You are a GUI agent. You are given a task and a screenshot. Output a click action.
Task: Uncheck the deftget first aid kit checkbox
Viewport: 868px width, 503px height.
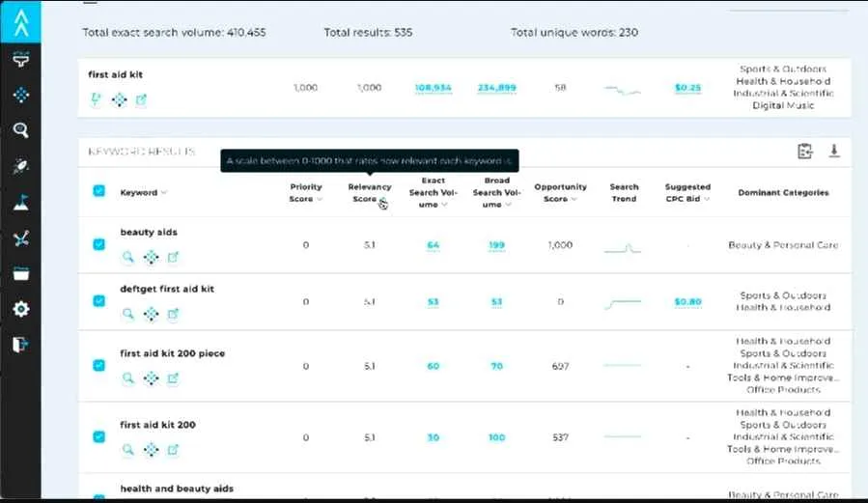99,301
